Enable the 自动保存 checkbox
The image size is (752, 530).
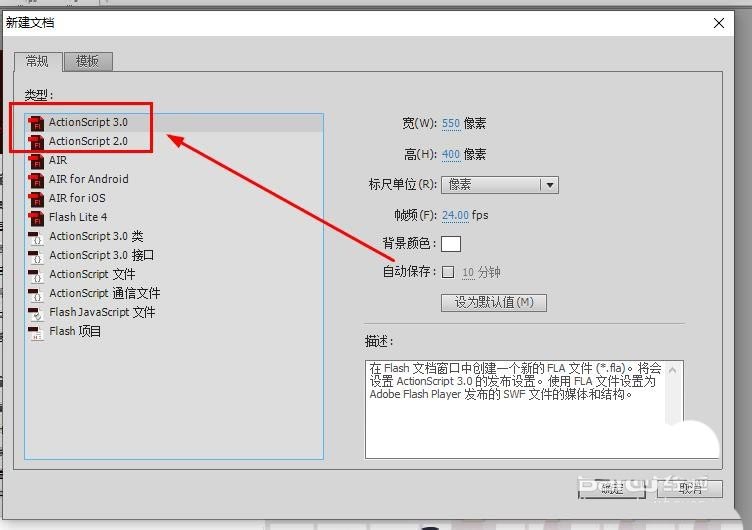pyautogui.click(x=448, y=272)
